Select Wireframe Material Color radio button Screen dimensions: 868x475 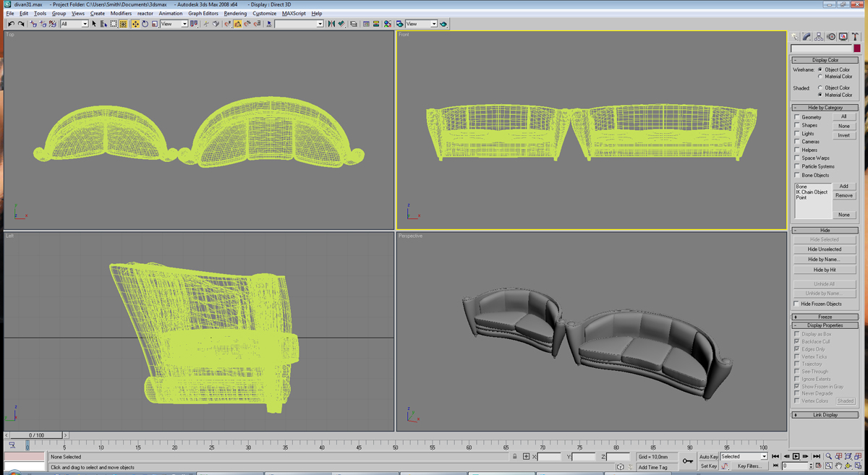tap(820, 77)
